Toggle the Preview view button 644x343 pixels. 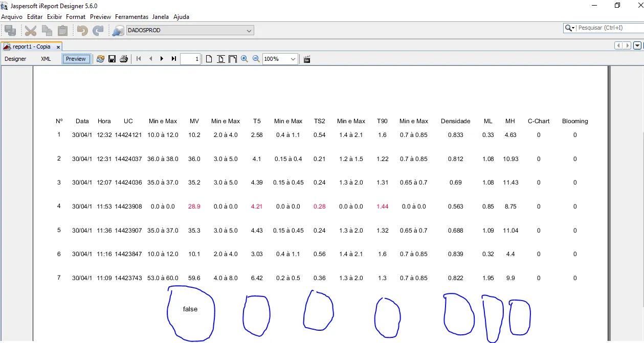[76, 59]
